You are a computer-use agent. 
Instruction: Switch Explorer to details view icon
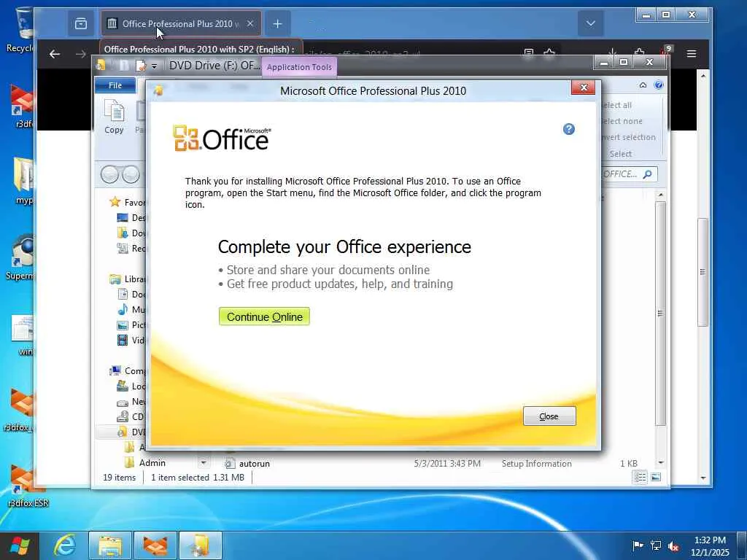[x=640, y=477]
